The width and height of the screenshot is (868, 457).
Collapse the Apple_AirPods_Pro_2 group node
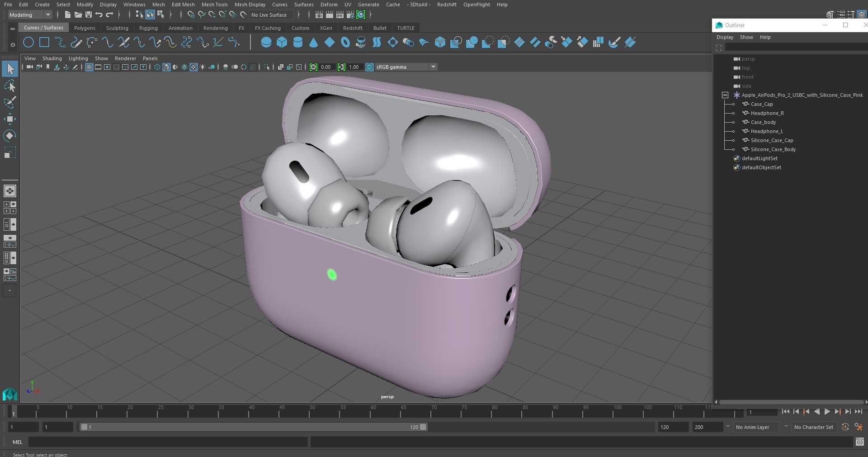point(725,95)
